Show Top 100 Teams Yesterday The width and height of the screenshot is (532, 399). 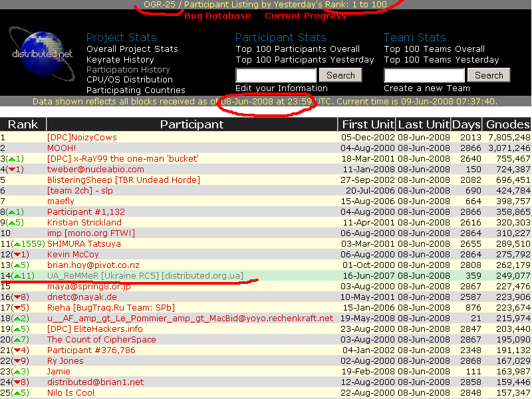pyautogui.click(x=442, y=60)
